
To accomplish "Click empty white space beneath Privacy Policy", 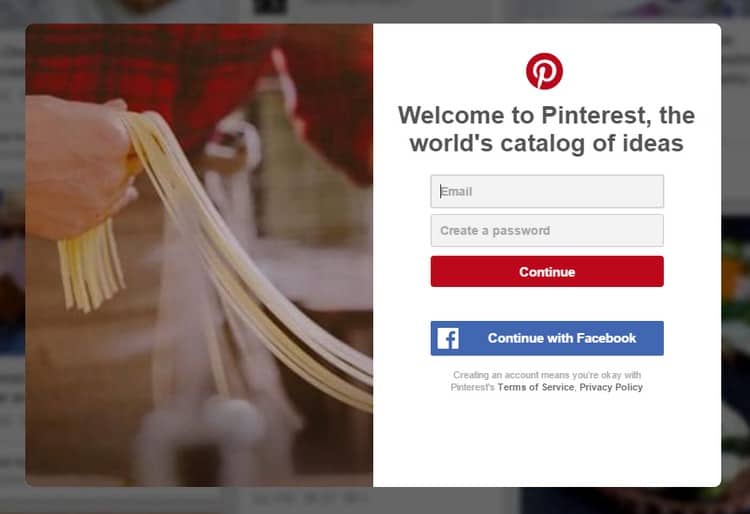I will pyautogui.click(x=547, y=440).
